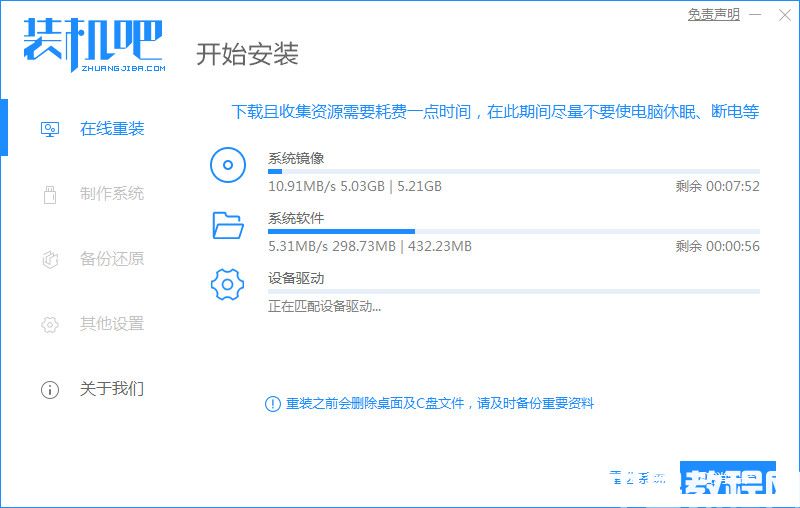Select the 在线重装 monitor icon

click(x=50, y=129)
